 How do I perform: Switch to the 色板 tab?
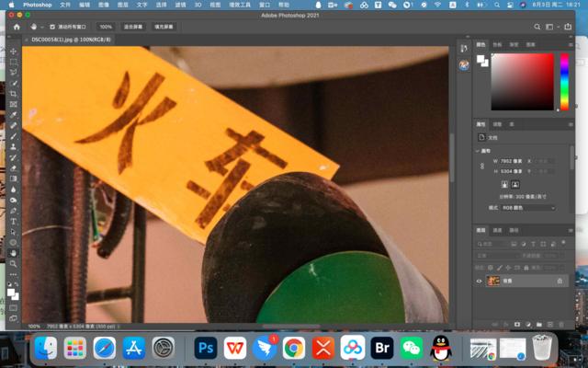click(x=497, y=45)
